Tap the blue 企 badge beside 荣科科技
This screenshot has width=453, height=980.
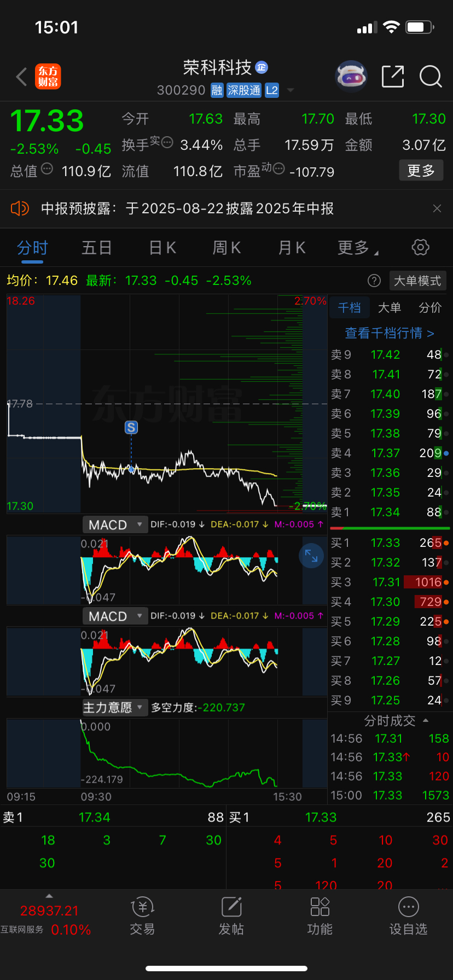tap(262, 67)
